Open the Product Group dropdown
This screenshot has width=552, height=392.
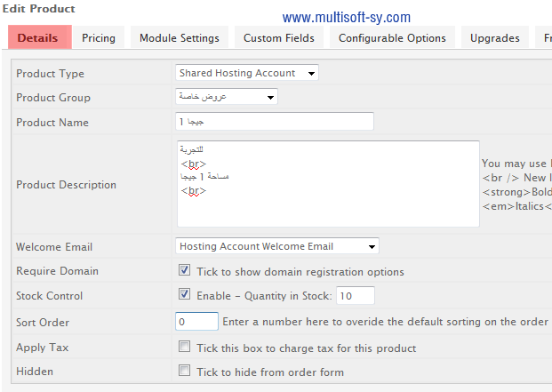click(227, 97)
